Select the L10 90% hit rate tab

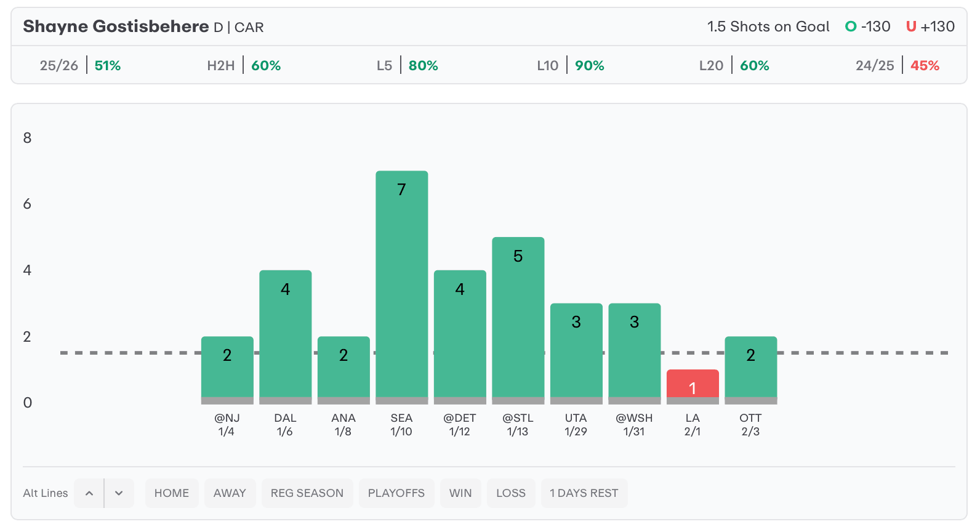[x=571, y=65]
